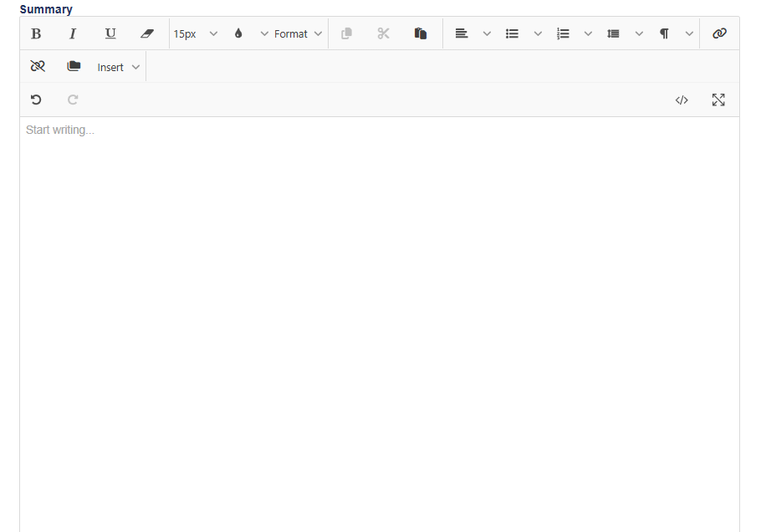The height and width of the screenshot is (532, 761).
Task: Open the Format dropdown menu
Action: click(298, 33)
